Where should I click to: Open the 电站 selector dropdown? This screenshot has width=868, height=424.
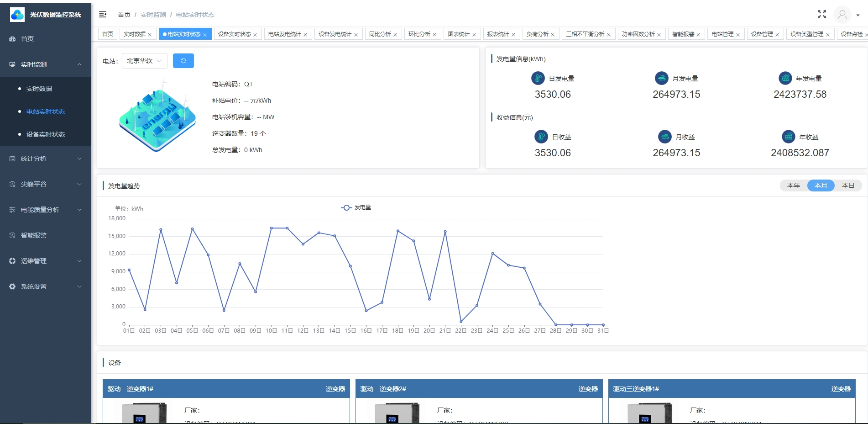click(x=145, y=61)
